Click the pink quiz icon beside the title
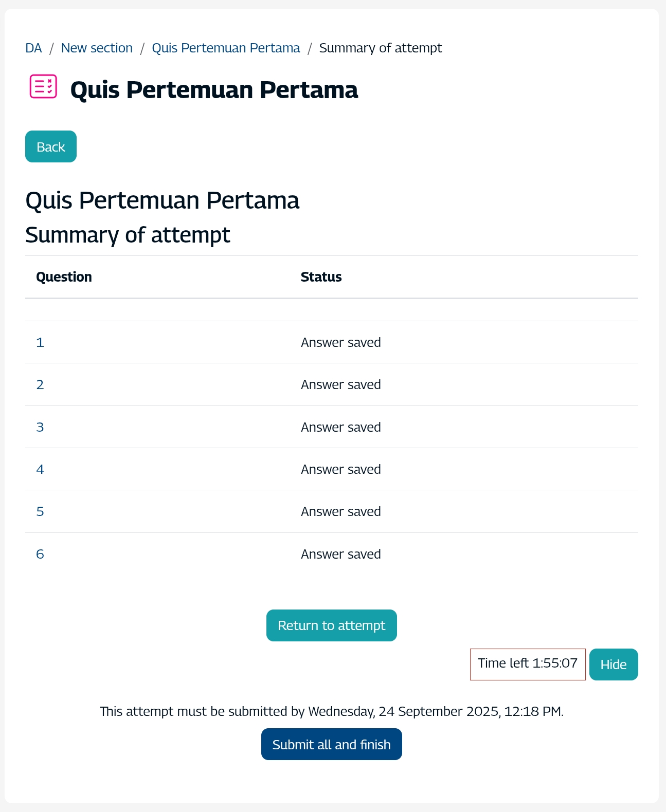Viewport: 666px width, 812px height. (x=42, y=88)
